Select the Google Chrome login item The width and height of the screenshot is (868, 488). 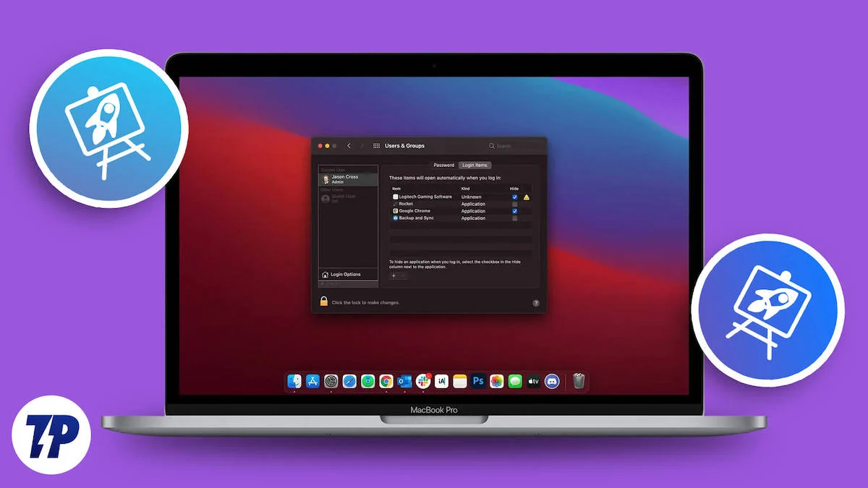tap(461, 211)
